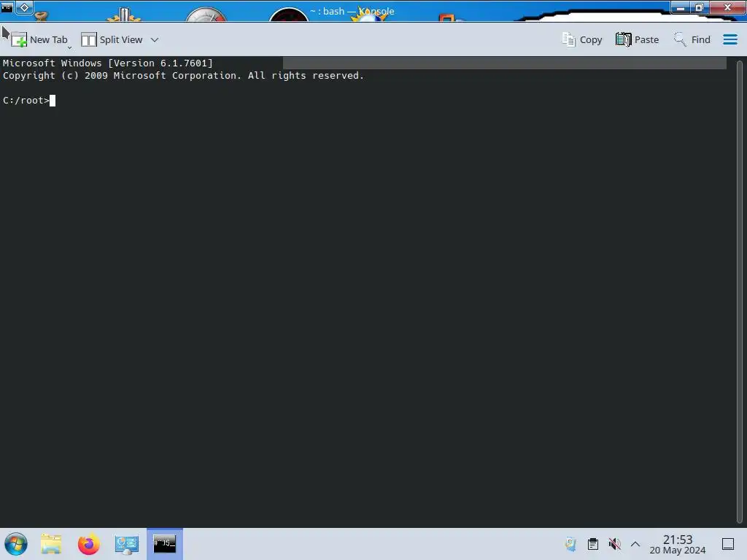Click the Split View button
Image resolution: width=747 pixels, height=560 pixels.
pos(112,40)
